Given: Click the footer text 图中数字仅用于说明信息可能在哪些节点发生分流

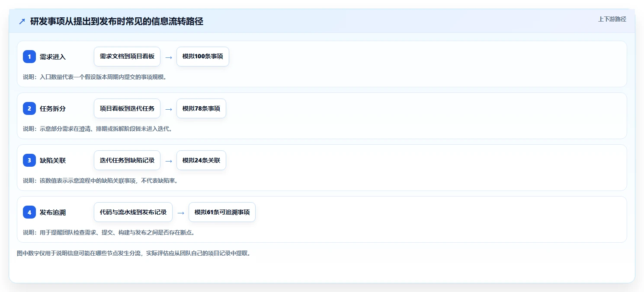Looking at the screenshot, I should [x=79, y=253].
